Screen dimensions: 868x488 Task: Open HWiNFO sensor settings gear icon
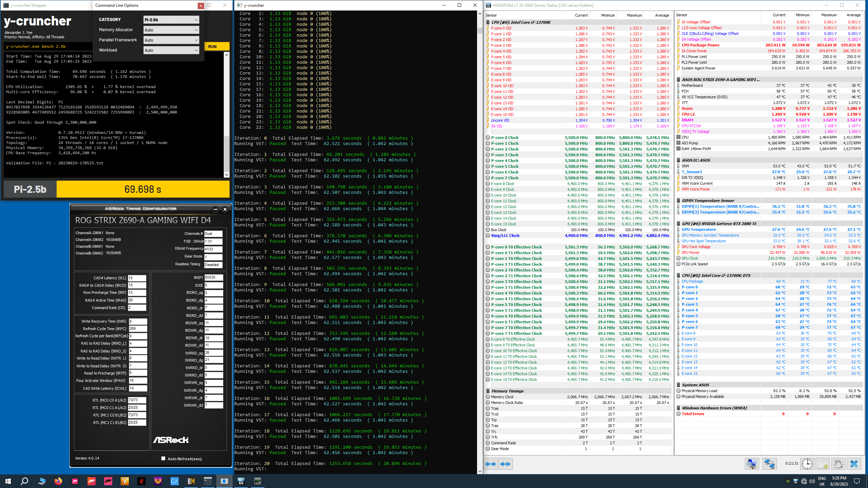[839, 464]
